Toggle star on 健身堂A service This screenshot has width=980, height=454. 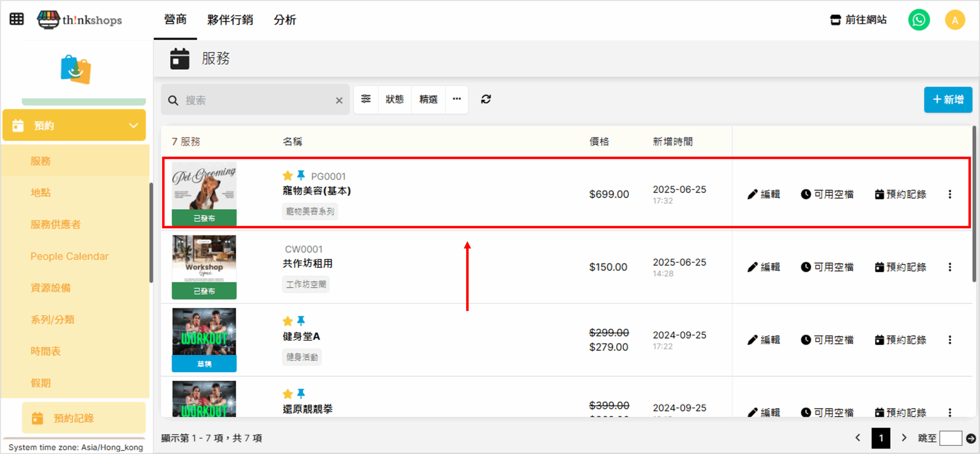point(287,321)
